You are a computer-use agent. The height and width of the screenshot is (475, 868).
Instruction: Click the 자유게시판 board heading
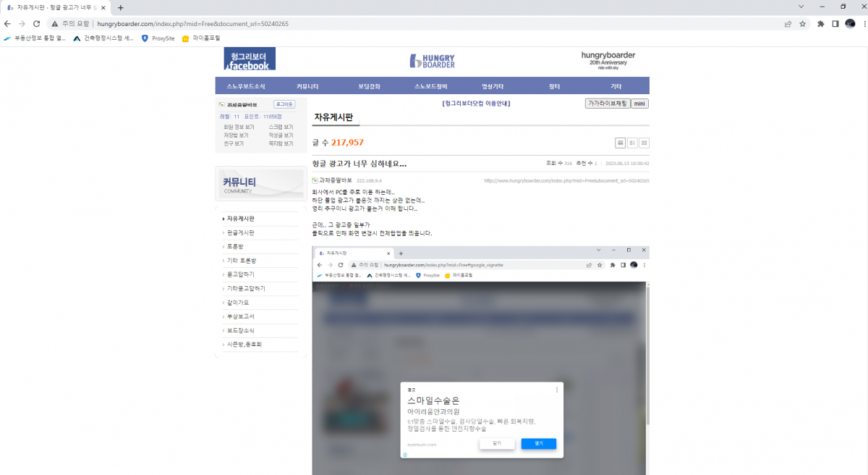tap(333, 117)
